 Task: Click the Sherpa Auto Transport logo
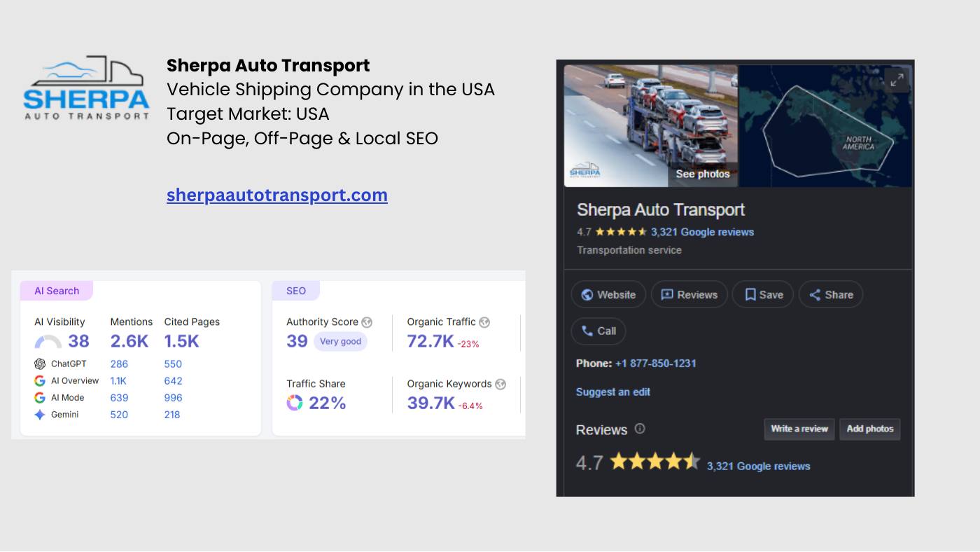[x=87, y=88]
